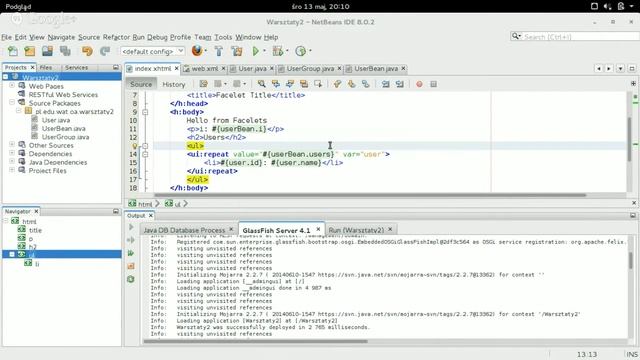
Task: Click the Undo arrow icon
Action: (x=87, y=51)
